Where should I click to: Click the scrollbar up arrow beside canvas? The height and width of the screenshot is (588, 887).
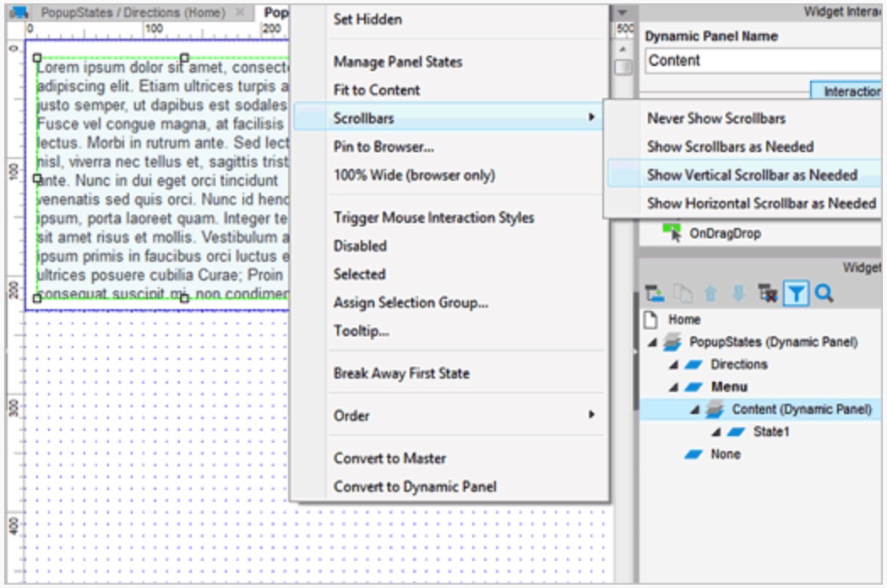pos(623,49)
